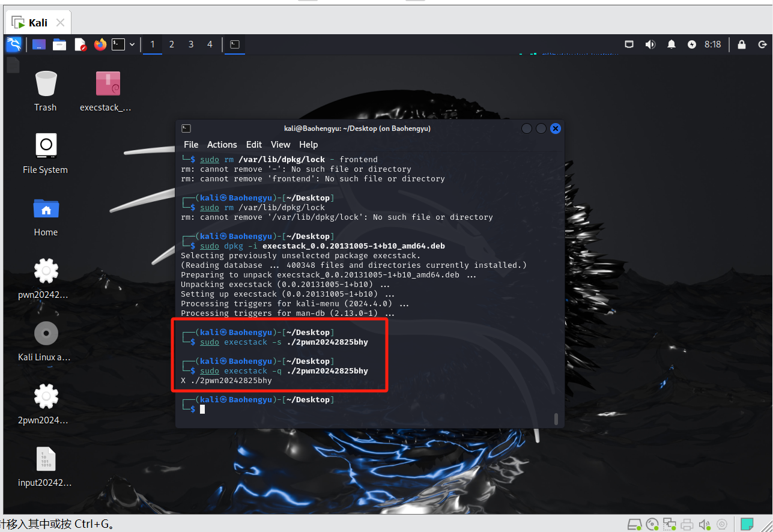Switch to workspace 3
Viewport: 773px width, 532px height.
tap(191, 44)
